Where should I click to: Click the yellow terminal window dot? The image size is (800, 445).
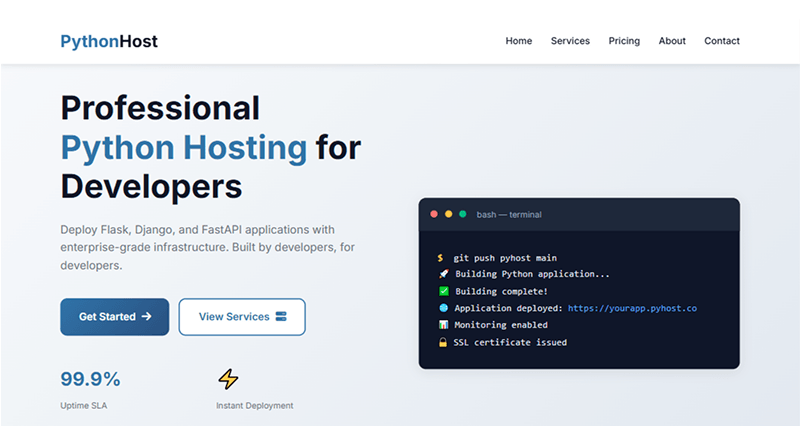click(448, 214)
